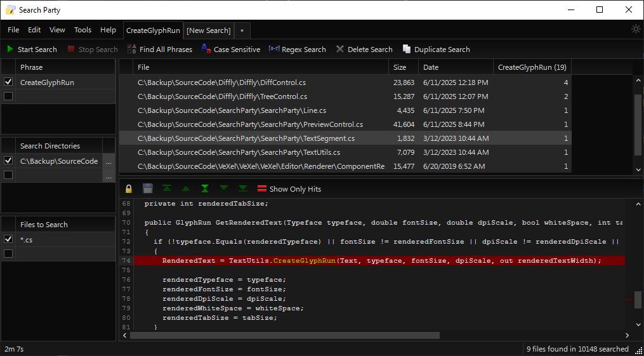Viewport: 644px width, 356px height.
Task: Open the Edit menu
Action: tap(34, 30)
